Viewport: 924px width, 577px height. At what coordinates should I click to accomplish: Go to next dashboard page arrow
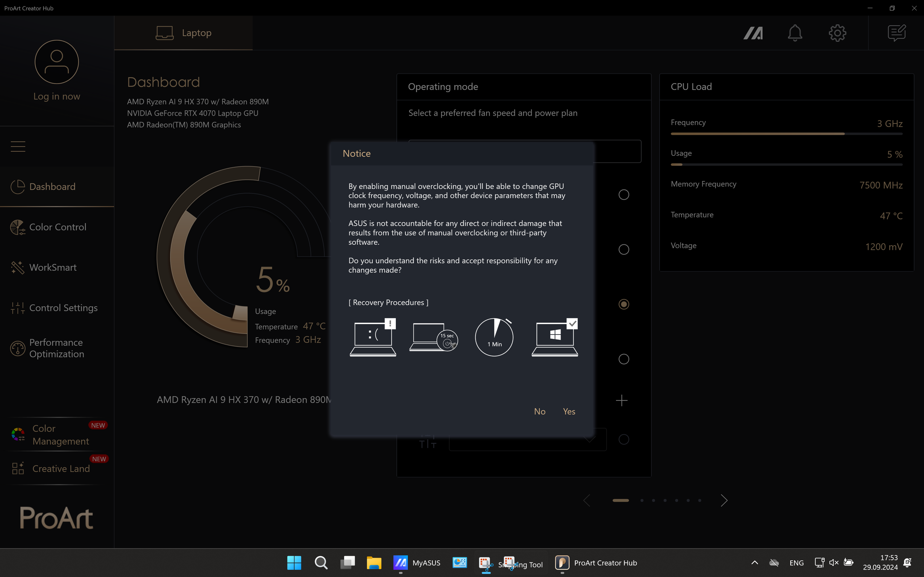[724, 500]
